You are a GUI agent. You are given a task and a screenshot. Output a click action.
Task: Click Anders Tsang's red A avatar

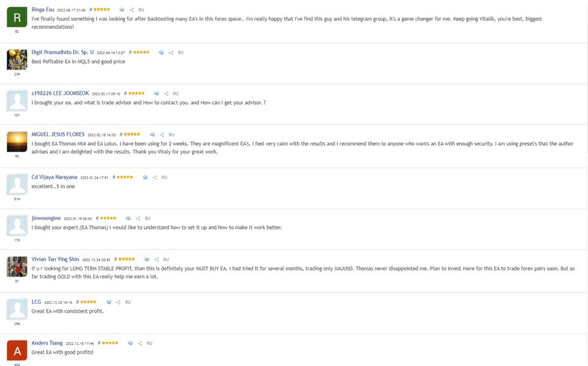tap(17, 350)
